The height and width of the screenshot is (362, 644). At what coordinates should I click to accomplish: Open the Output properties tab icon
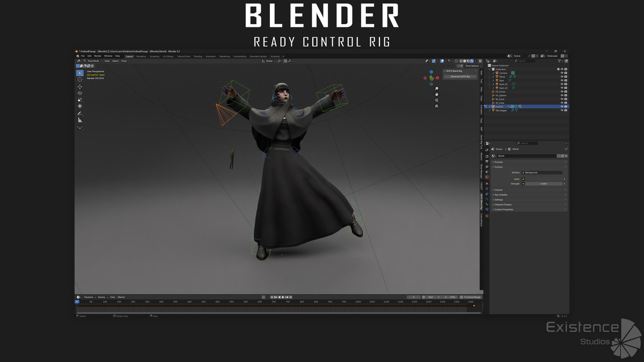(x=487, y=161)
